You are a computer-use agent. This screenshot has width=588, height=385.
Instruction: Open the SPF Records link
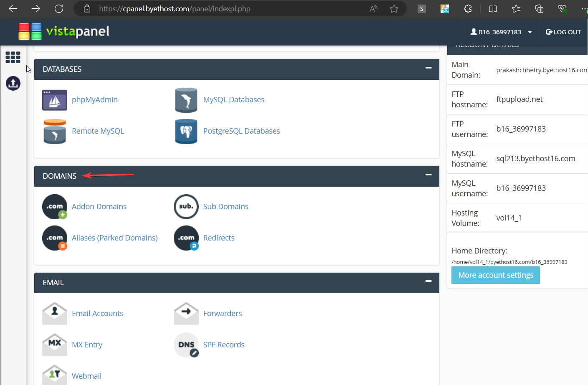[x=224, y=345]
